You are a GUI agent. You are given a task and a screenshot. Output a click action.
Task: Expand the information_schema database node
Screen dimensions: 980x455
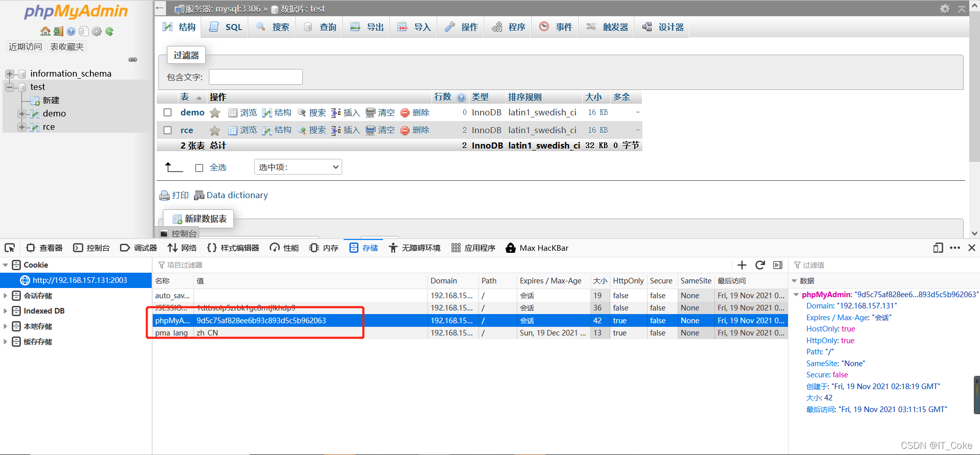pyautogui.click(x=9, y=74)
